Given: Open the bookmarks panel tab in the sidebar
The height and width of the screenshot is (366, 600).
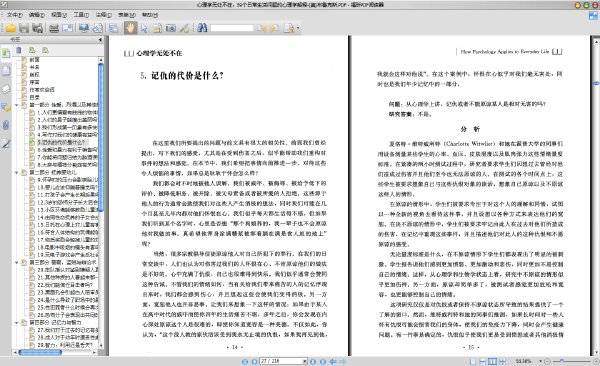Looking at the screenshot, I should tap(6, 53).
